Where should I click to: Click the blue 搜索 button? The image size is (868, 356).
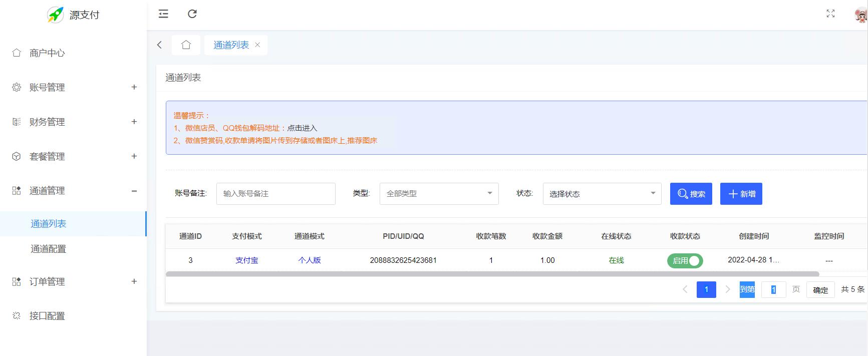click(691, 194)
